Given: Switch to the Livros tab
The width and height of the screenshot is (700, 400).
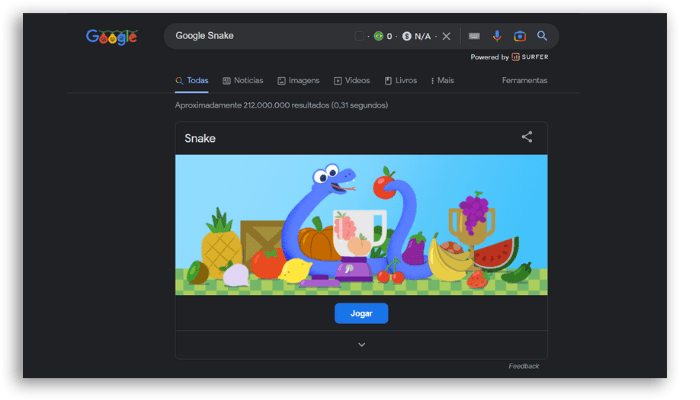Looking at the screenshot, I should (401, 80).
